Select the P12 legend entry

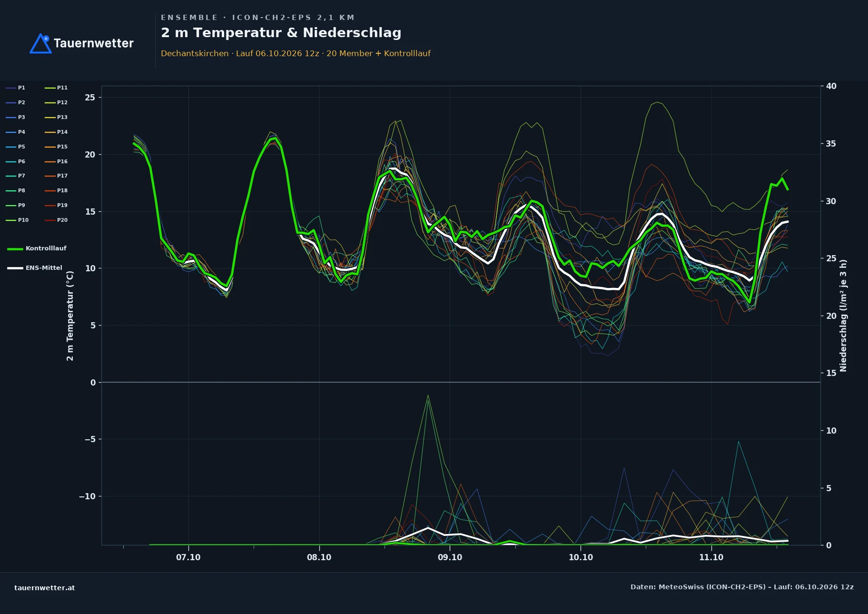56,102
